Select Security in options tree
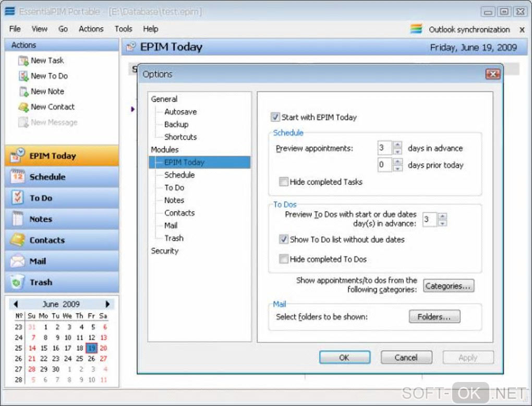532x406 pixels. pos(165,251)
